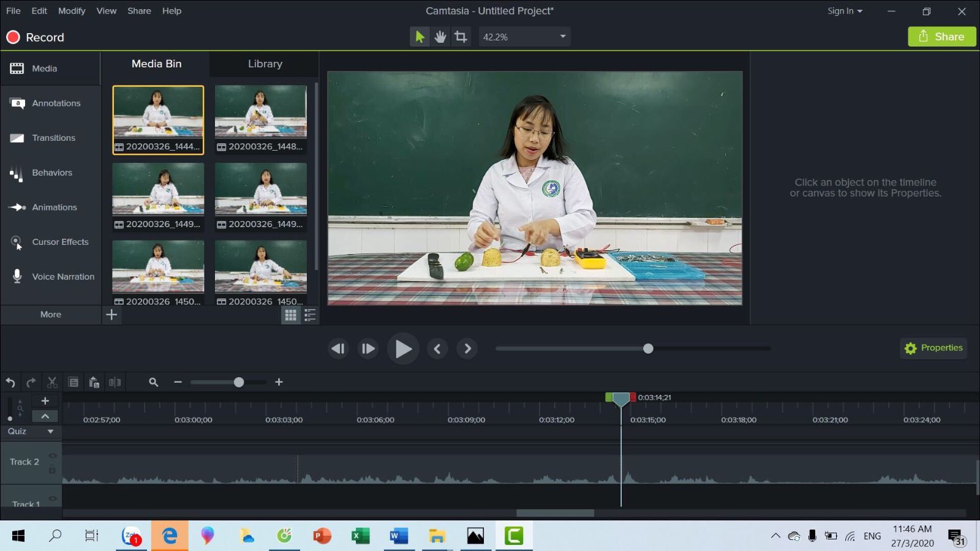Expand the Quiz track dropdown
The image size is (980, 551).
point(50,432)
